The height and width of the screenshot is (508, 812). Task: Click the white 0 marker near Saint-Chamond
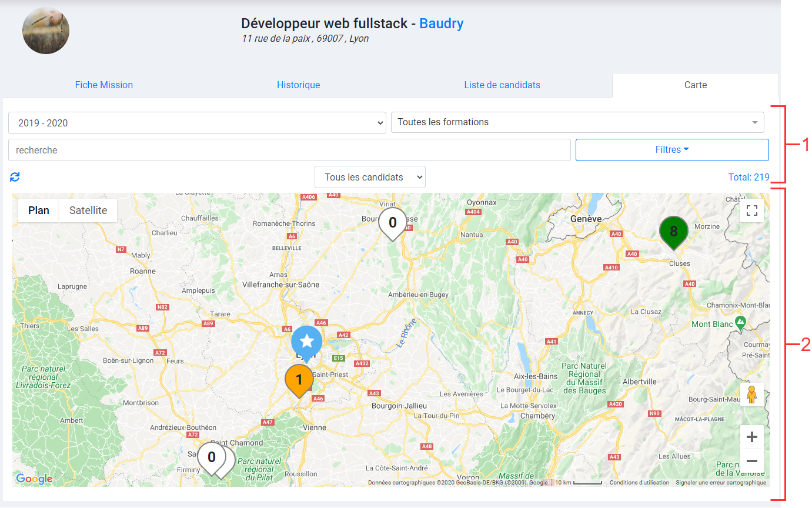[x=212, y=457]
